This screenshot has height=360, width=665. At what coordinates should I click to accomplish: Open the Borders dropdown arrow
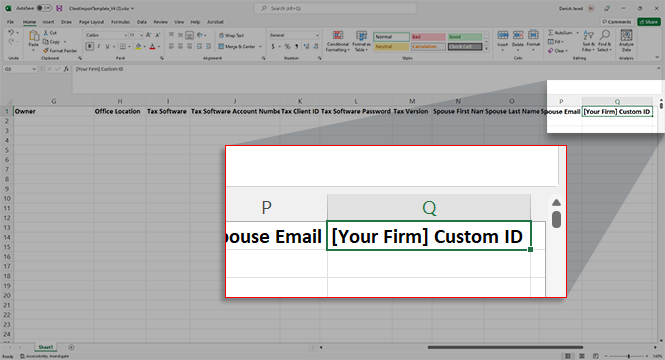pyautogui.click(x=129, y=47)
